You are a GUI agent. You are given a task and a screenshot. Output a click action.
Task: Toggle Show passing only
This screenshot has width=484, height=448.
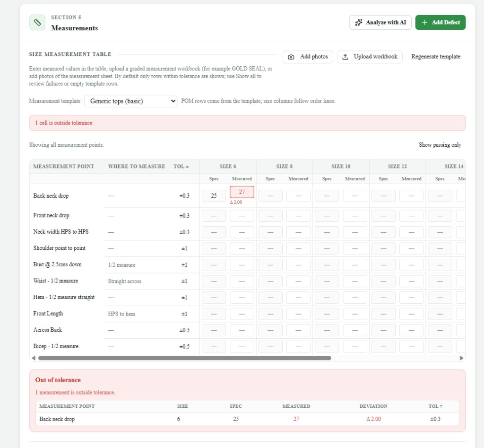(440, 145)
